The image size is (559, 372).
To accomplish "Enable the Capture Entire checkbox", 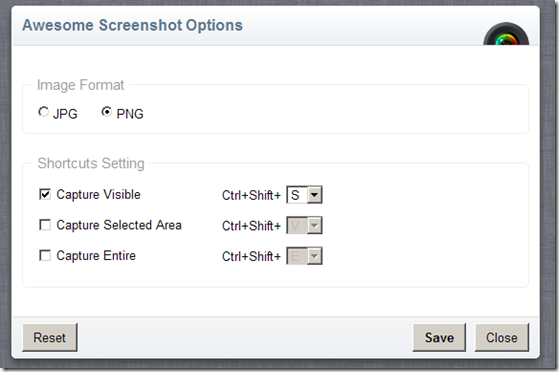I will pos(45,255).
